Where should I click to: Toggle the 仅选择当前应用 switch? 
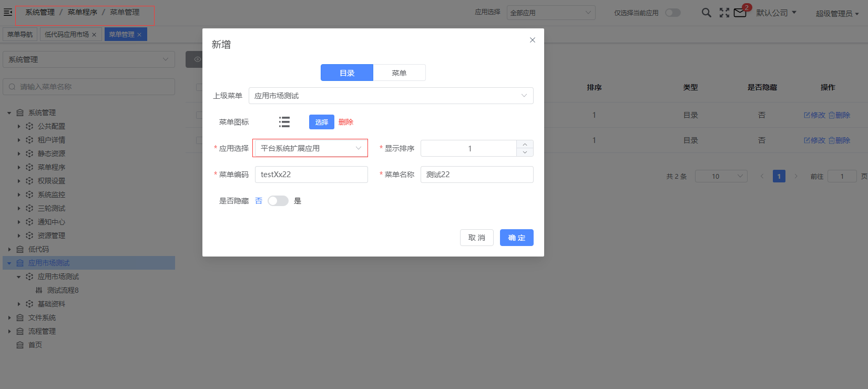click(x=673, y=13)
